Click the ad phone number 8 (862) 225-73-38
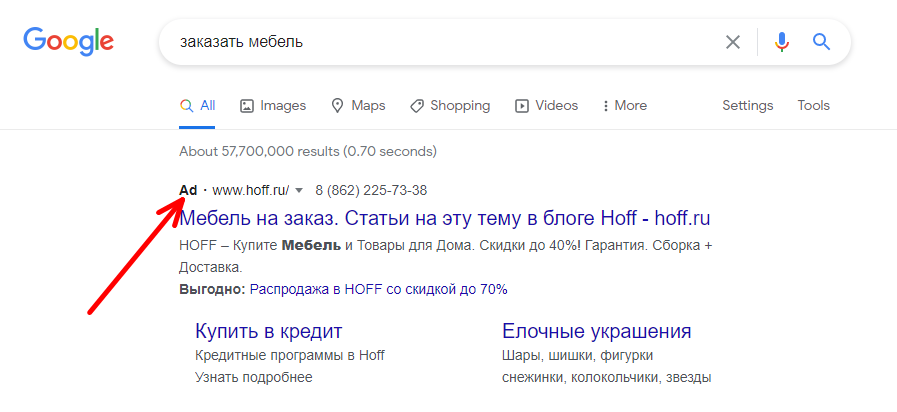 [371, 190]
